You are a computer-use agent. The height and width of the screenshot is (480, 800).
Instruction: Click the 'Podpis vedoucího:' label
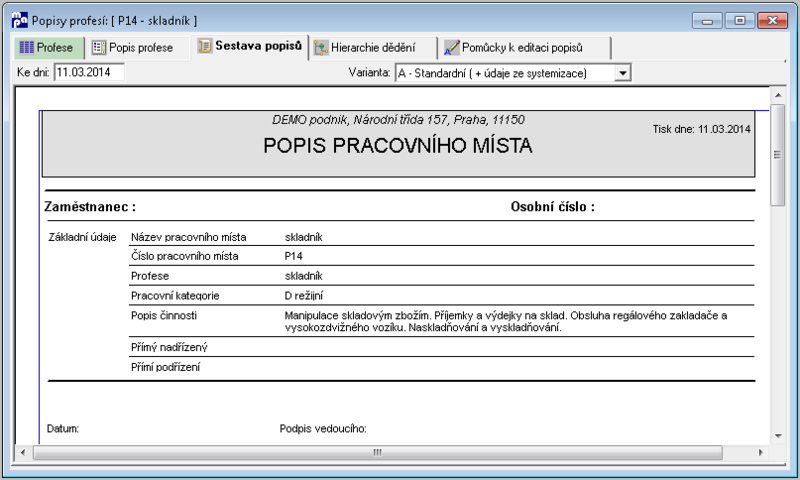pos(323,428)
